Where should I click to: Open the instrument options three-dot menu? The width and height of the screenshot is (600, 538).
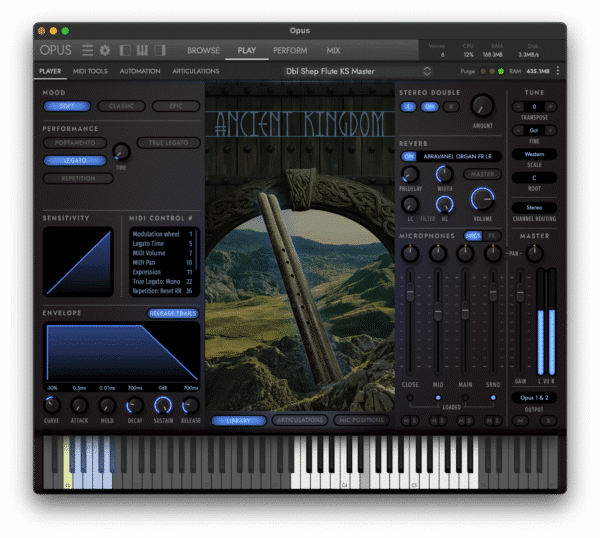(x=558, y=71)
